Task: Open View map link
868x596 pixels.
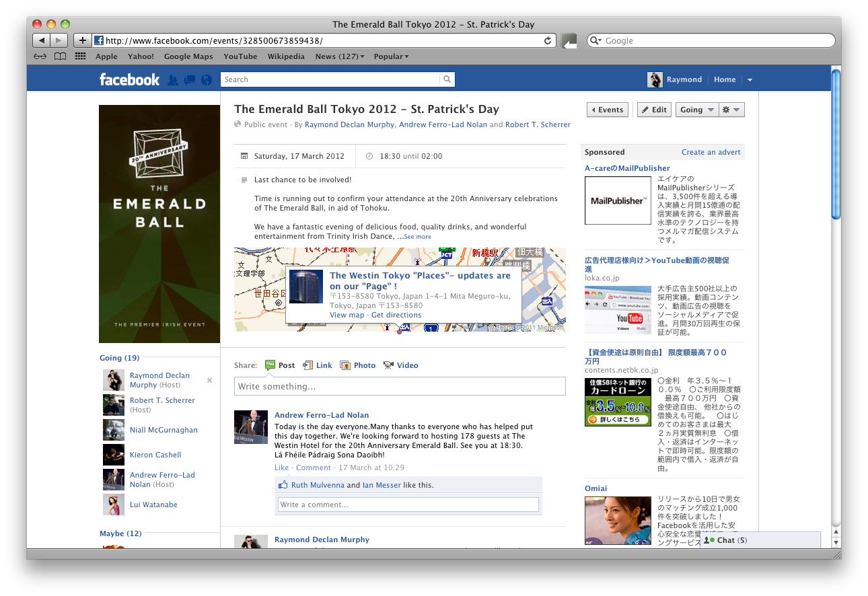Action: (x=347, y=315)
